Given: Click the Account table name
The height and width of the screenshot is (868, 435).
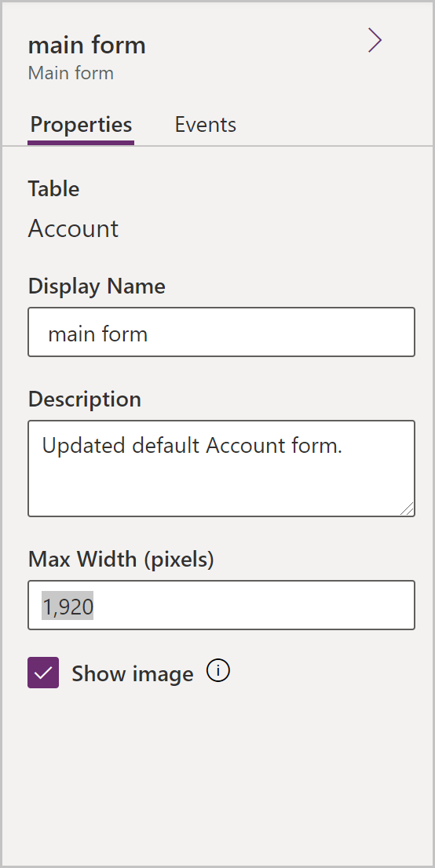Looking at the screenshot, I should (73, 228).
